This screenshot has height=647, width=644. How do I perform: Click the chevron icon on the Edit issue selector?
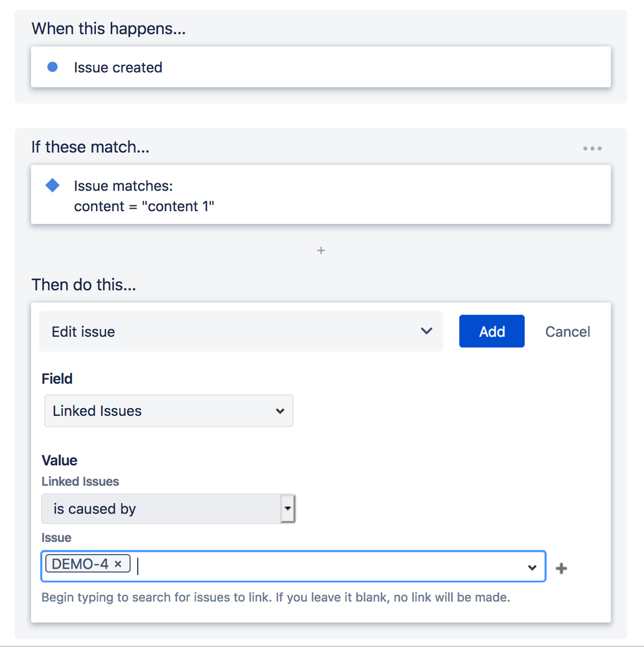pos(426,331)
